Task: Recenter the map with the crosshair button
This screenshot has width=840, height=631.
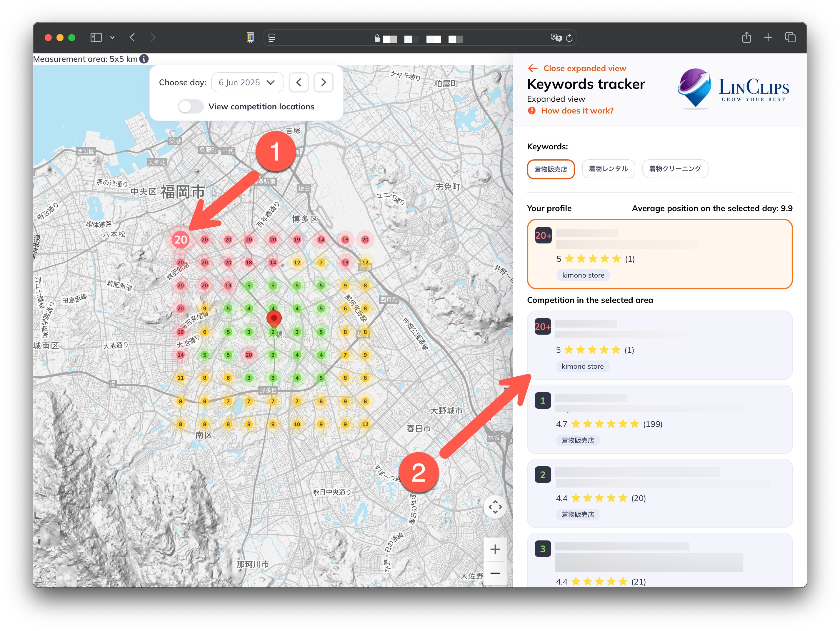Action: coord(495,507)
